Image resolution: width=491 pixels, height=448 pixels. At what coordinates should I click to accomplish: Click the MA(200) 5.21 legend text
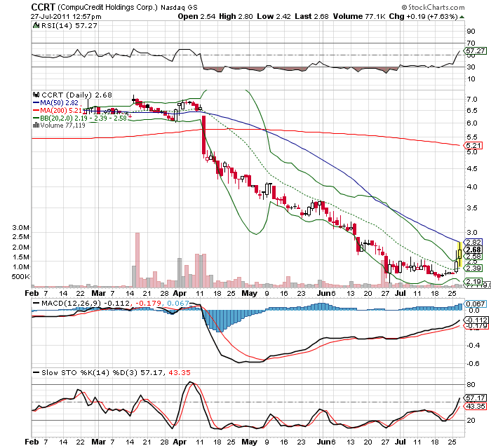click(x=61, y=110)
